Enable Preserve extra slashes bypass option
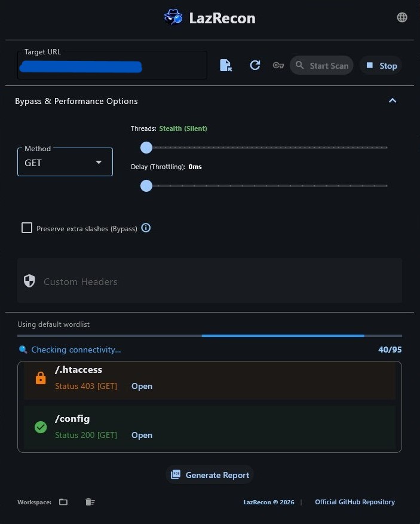Image resolution: width=420 pixels, height=524 pixels. click(x=27, y=228)
